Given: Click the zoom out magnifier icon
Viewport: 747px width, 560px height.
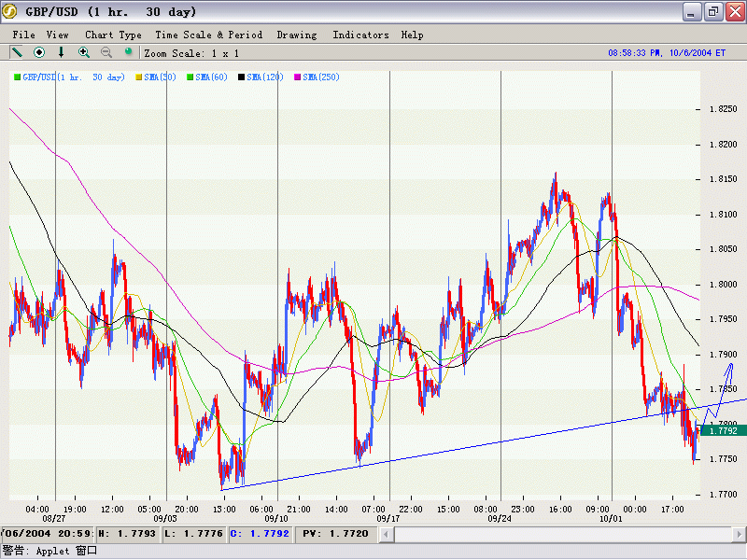Looking at the screenshot, I should pyautogui.click(x=106, y=53).
